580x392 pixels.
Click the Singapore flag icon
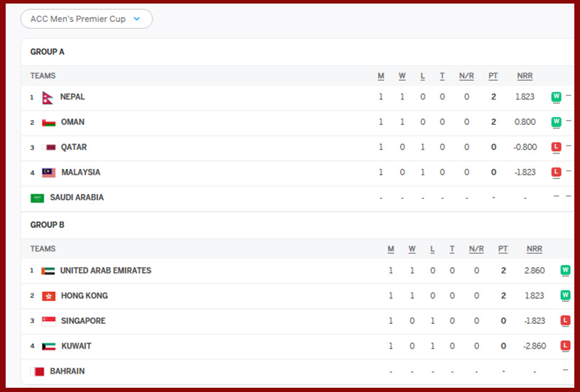pyautogui.click(x=48, y=321)
